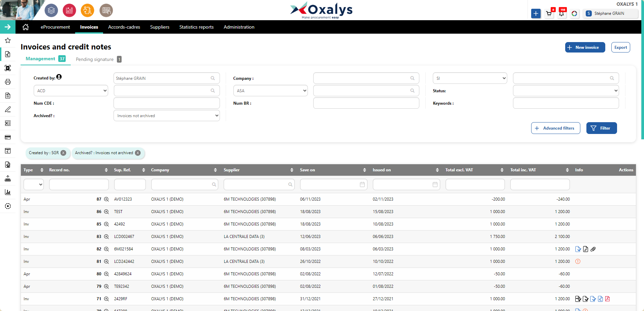
Task: Open Stéphane GRAIN user menu
Action: click(x=610, y=13)
